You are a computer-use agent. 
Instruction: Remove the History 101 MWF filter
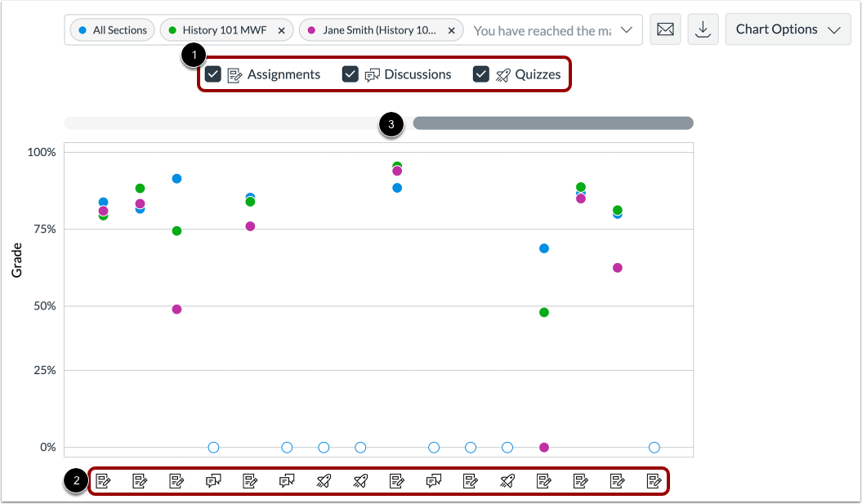pos(281,29)
